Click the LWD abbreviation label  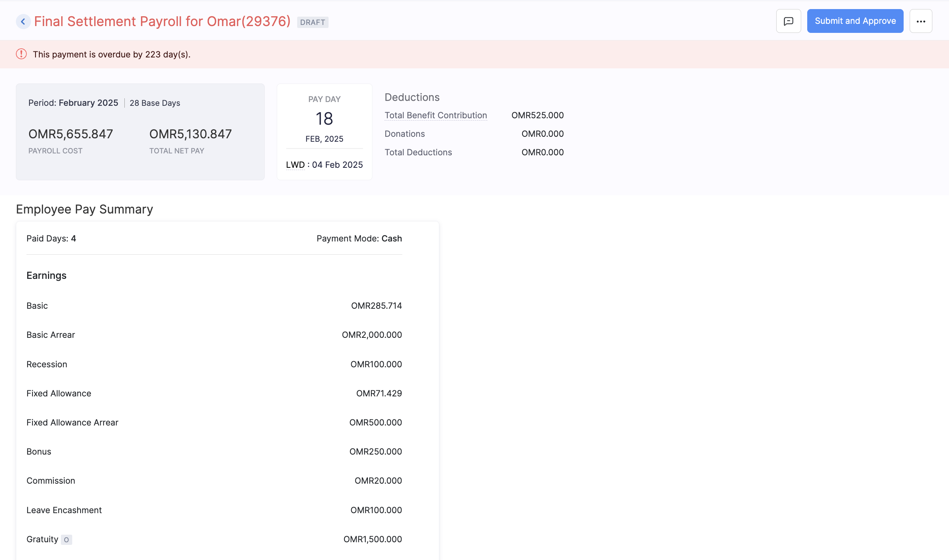click(x=295, y=165)
